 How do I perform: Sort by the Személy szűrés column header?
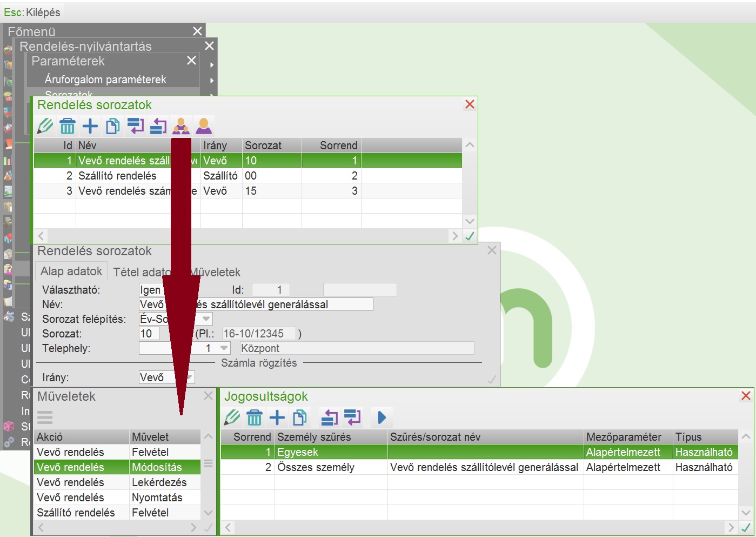click(331, 437)
